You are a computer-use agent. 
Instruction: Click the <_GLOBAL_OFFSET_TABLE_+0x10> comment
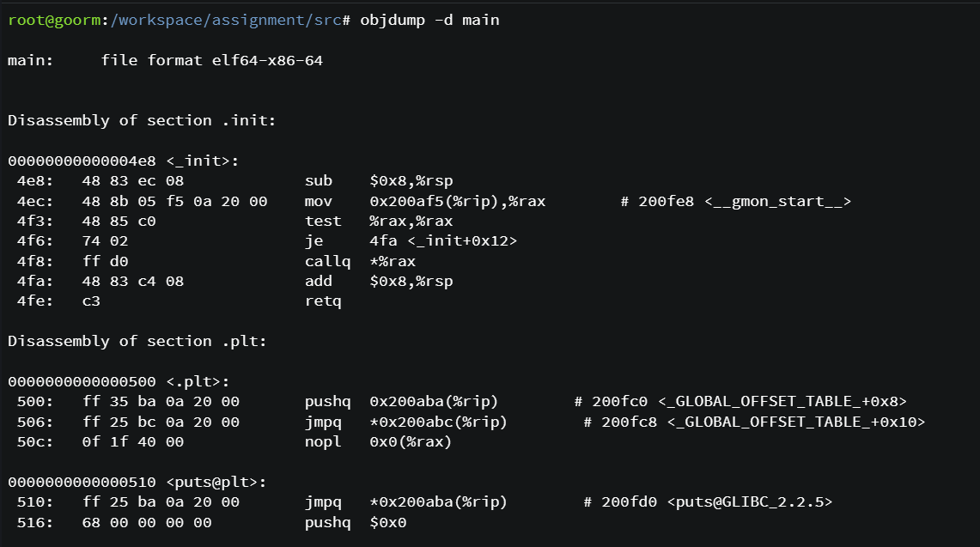[795, 422]
